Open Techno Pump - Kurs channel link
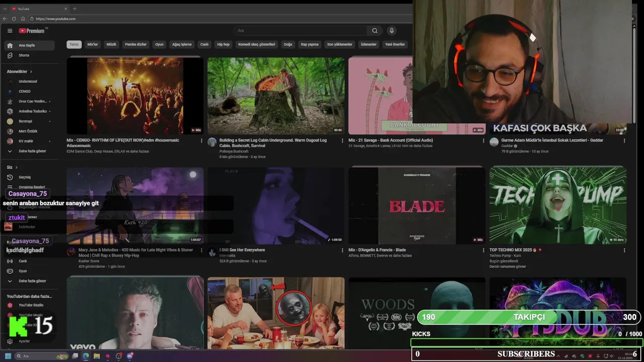This screenshot has width=644, height=362. point(505,255)
